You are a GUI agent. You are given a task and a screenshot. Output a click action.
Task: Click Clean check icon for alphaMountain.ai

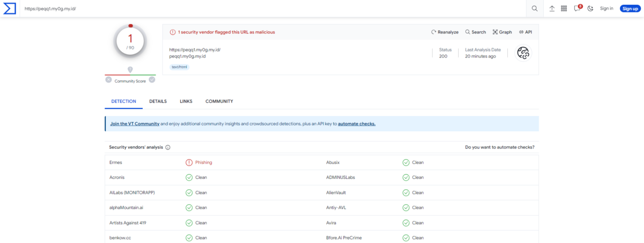189,208
